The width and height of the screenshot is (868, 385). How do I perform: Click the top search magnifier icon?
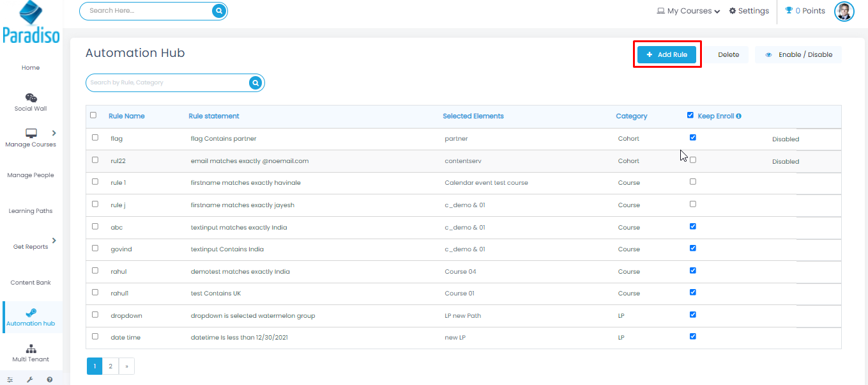tap(219, 11)
